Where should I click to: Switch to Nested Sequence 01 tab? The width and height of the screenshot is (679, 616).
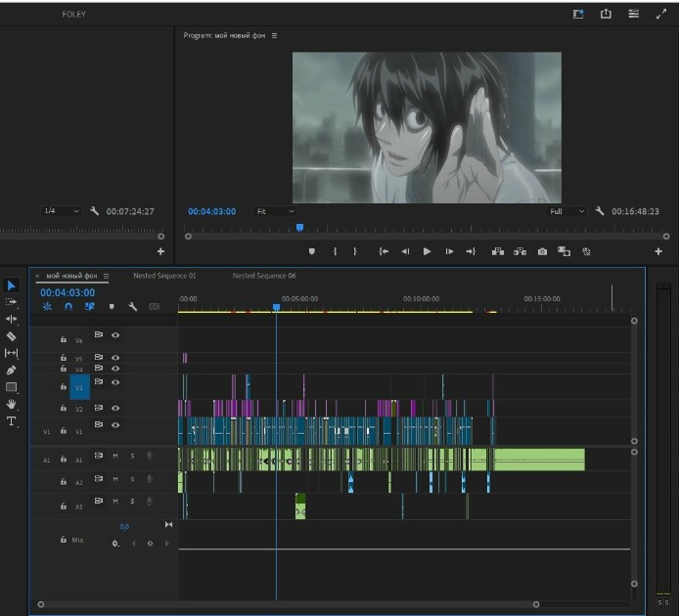tap(164, 276)
